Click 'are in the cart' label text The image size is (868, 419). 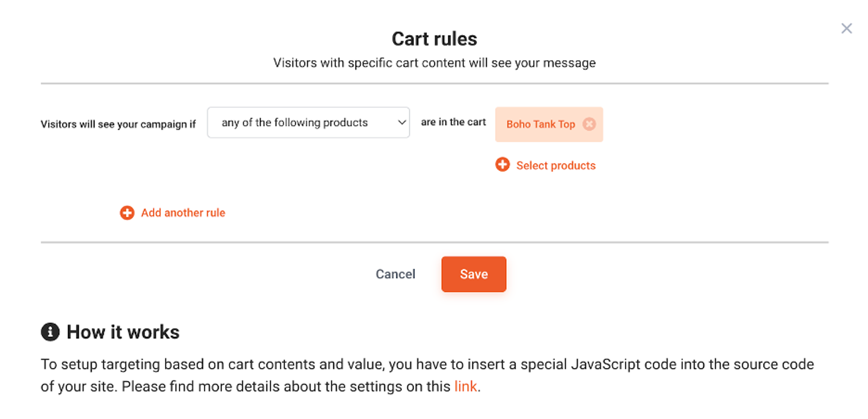453,122
